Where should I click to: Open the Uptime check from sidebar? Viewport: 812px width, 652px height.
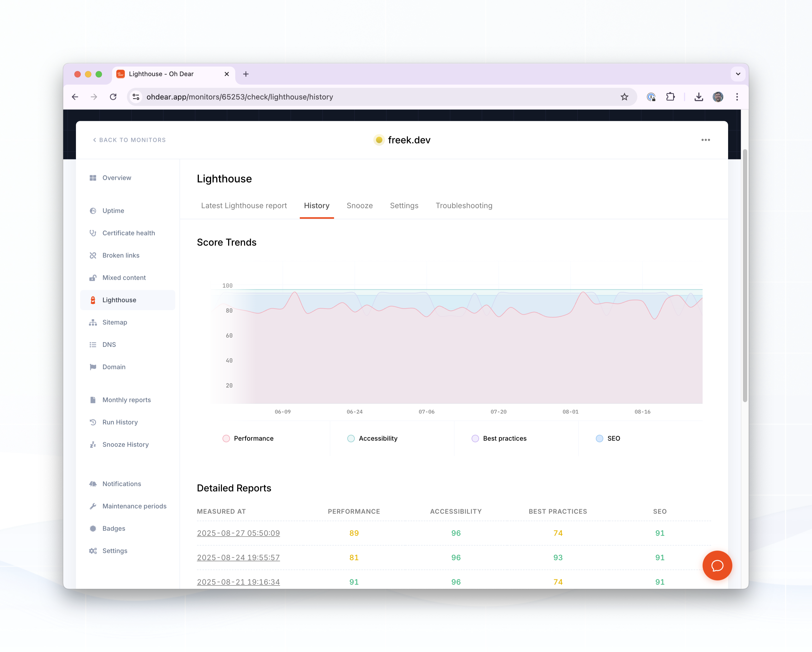pos(113,211)
